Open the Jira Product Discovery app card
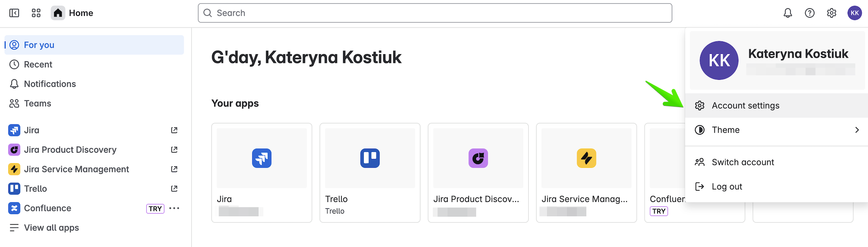 (x=478, y=173)
